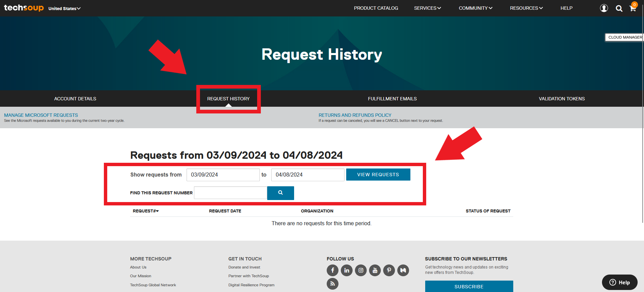Screen dimensions: 644x292
Task: Open the TechSoup home logo
Action: [x=24, y=8]
